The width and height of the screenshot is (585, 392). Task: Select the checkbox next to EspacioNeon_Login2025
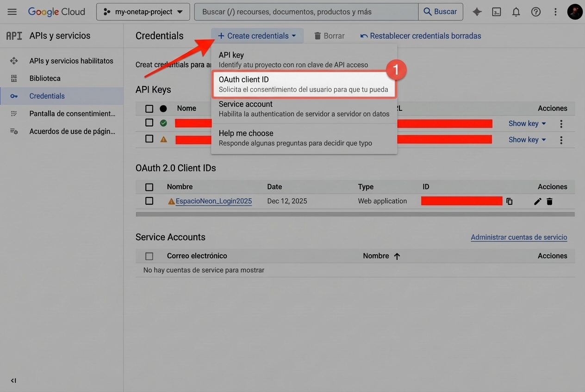149,201
